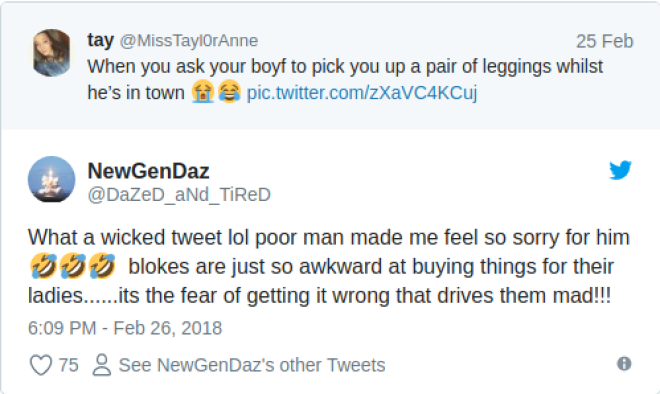Image resolution: width=660 pixels, height=394 pixels.
Task: Click the first rolling-laughing emoji in reply
Action: [43, 266]
